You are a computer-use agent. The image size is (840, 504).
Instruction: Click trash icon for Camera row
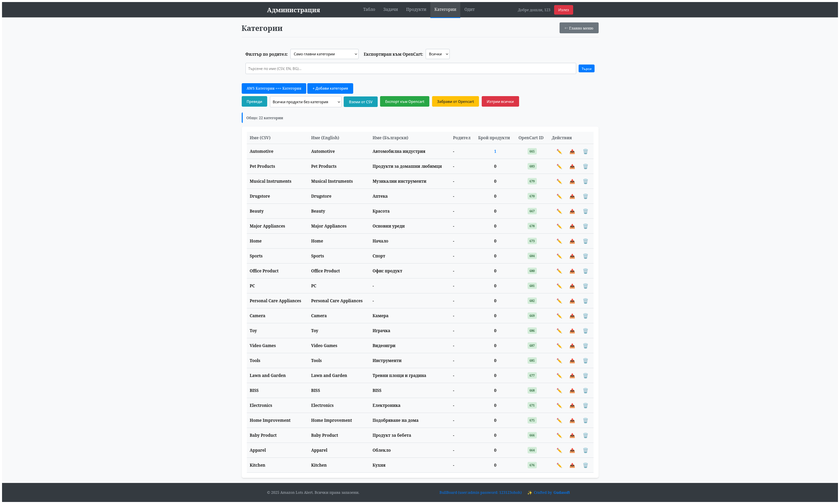pyautogui.click(x=585, y=316)
